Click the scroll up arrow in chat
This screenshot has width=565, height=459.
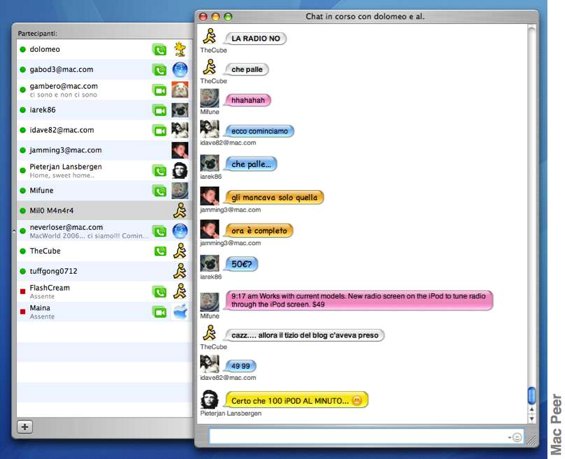[531, 410]
